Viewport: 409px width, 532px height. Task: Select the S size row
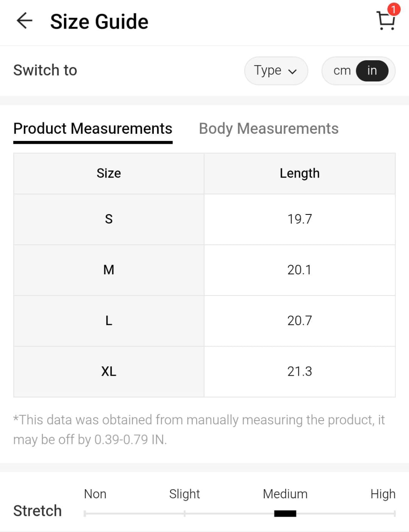click(x=108, y=219)
